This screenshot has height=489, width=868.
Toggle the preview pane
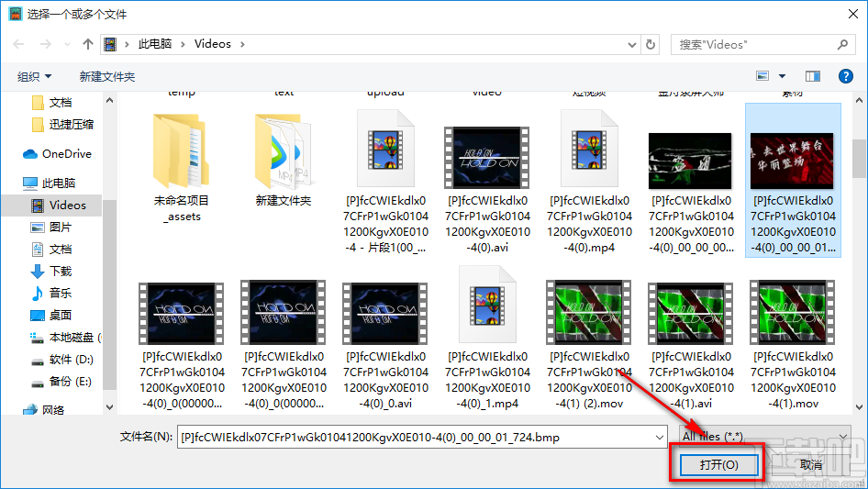tap(813, 76)
